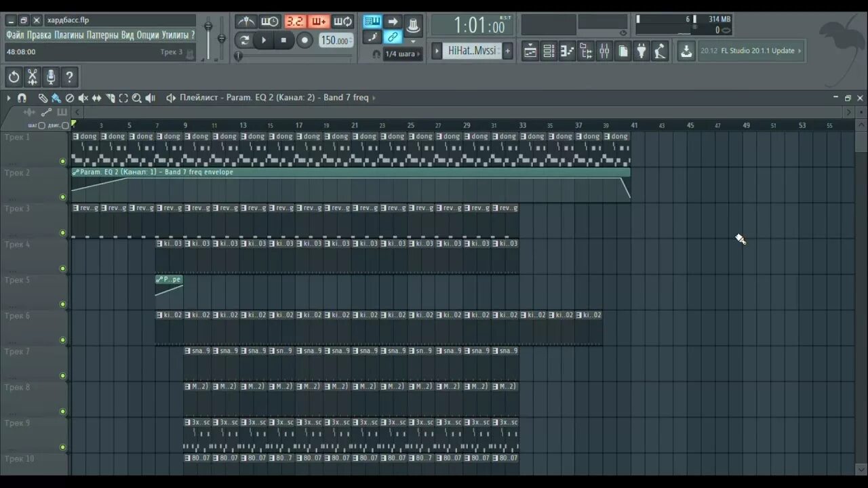Click the scissors icon below menu
This screenshot has height=488, width=868.
pos(32,77)
